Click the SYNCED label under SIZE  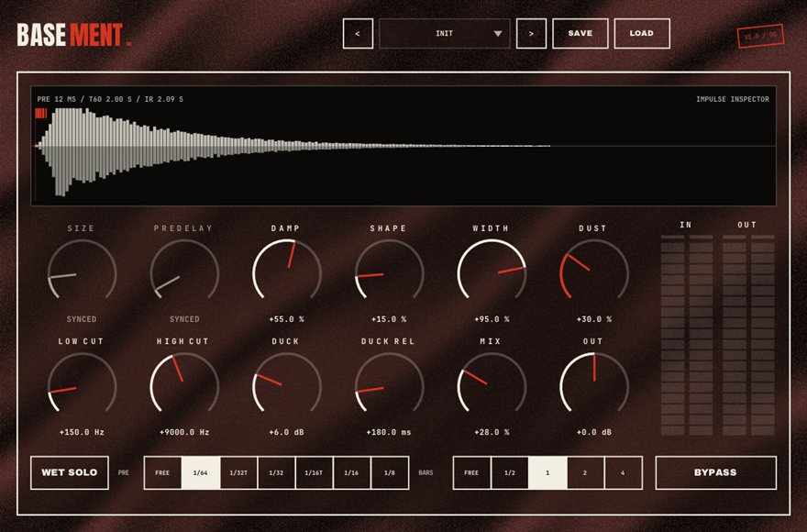(82, 319)
